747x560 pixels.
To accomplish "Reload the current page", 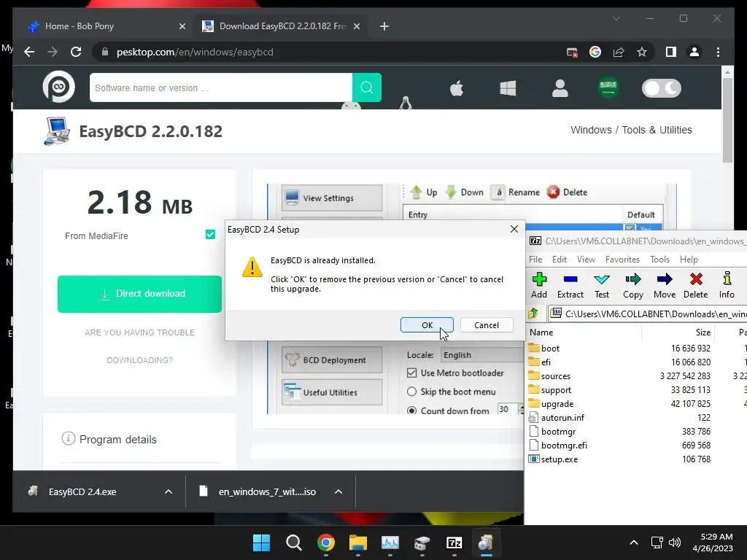I will click(76, 52).
